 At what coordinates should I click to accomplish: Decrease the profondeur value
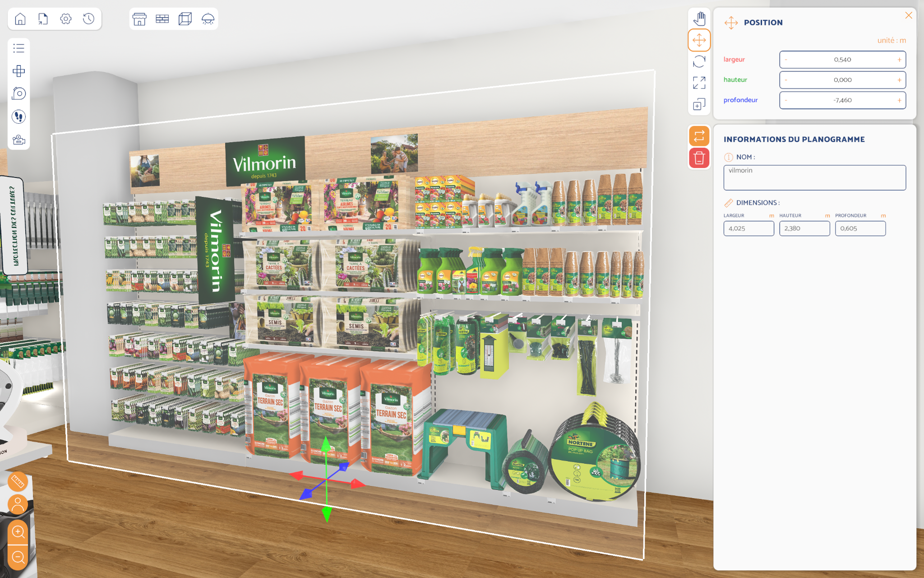coord(786,100)
